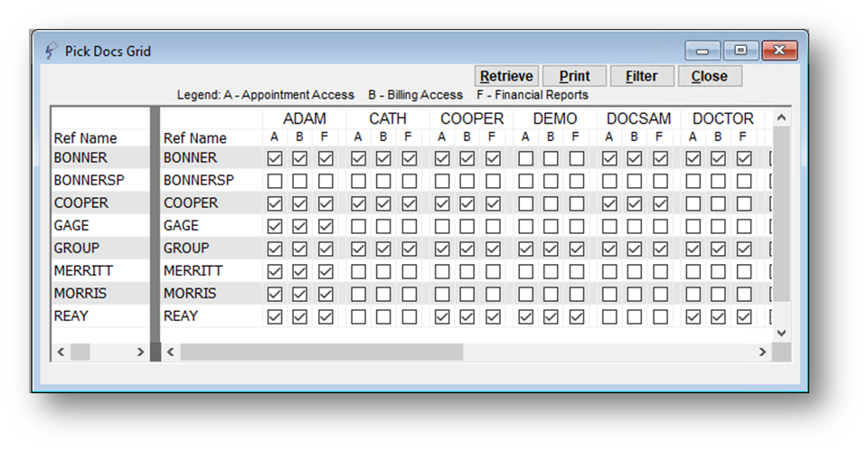Uncheck REAY DEMO F checkbox

577,317
